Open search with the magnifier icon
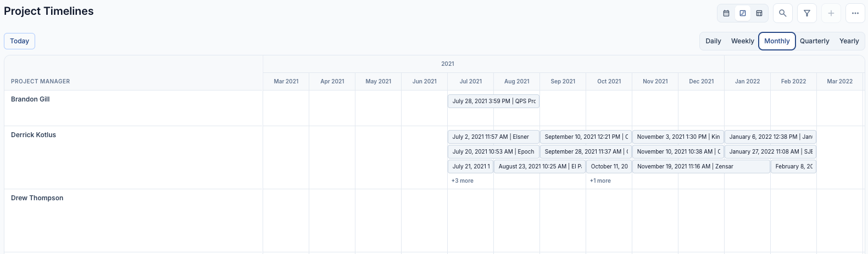This screenshot has width=868, height=254. coord(783,13)
